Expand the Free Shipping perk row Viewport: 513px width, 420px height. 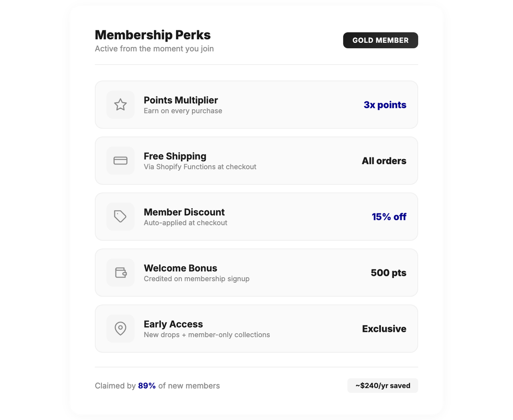[x=256, y=160]
